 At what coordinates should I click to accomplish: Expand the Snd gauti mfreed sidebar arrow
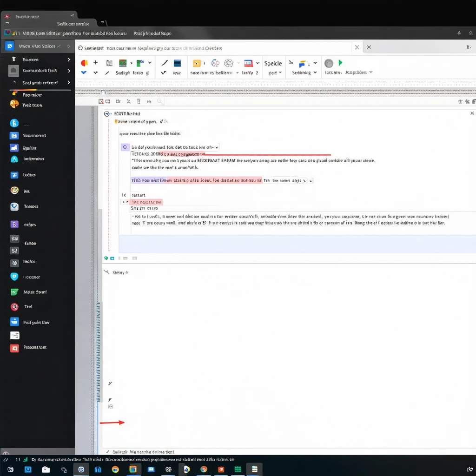[69, 82]
